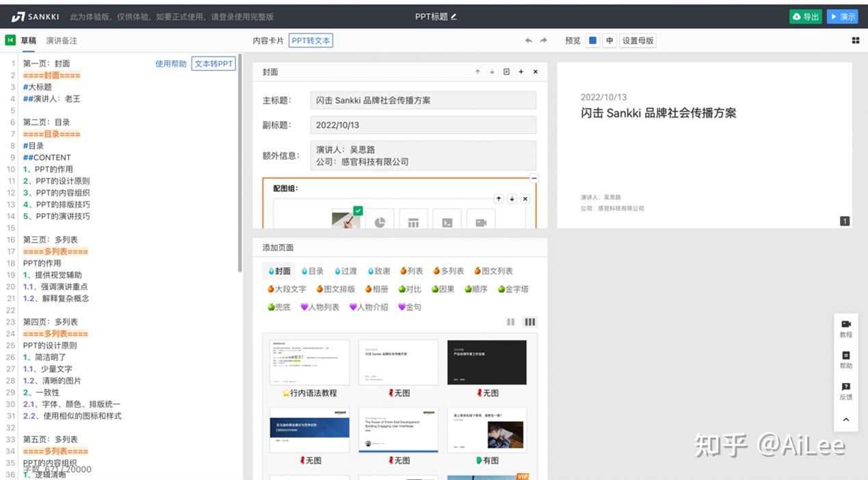Viewport: 868px width, 480px height.
Task: Select the 封面 page type
Action: (x=279, y=271)
